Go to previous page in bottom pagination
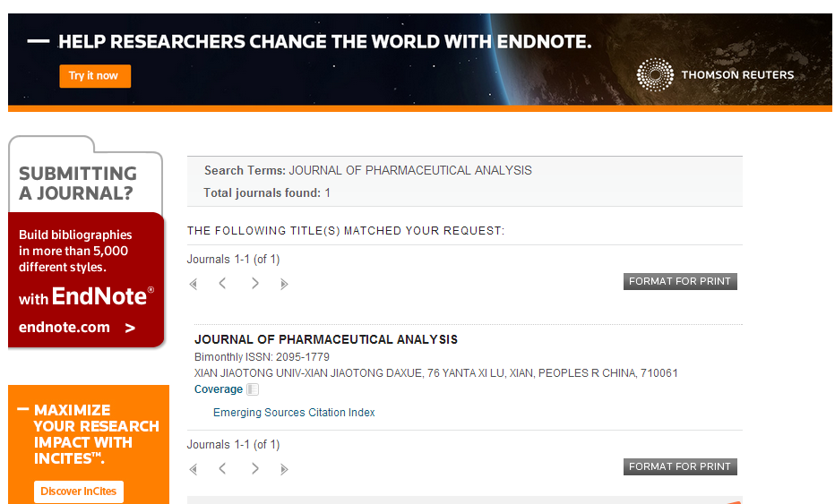 [222, 468]
